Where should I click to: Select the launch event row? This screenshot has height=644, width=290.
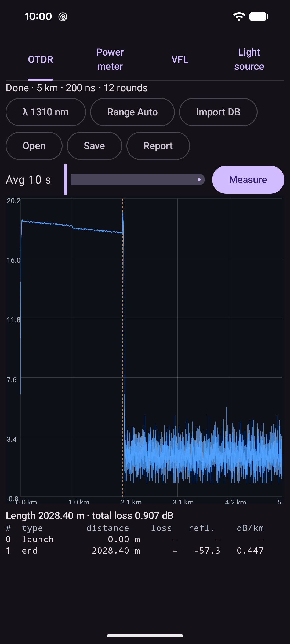click(x=135, y=539)
